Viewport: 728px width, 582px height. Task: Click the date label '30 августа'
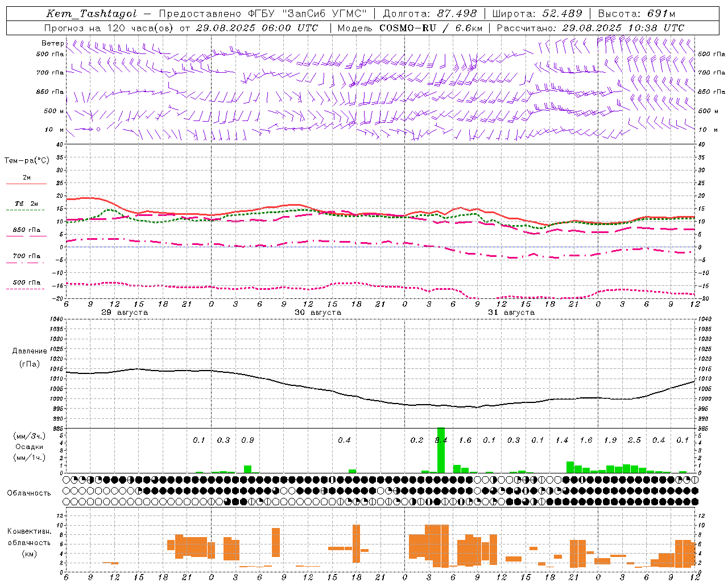pyautogui.click(x=318, y=313)
